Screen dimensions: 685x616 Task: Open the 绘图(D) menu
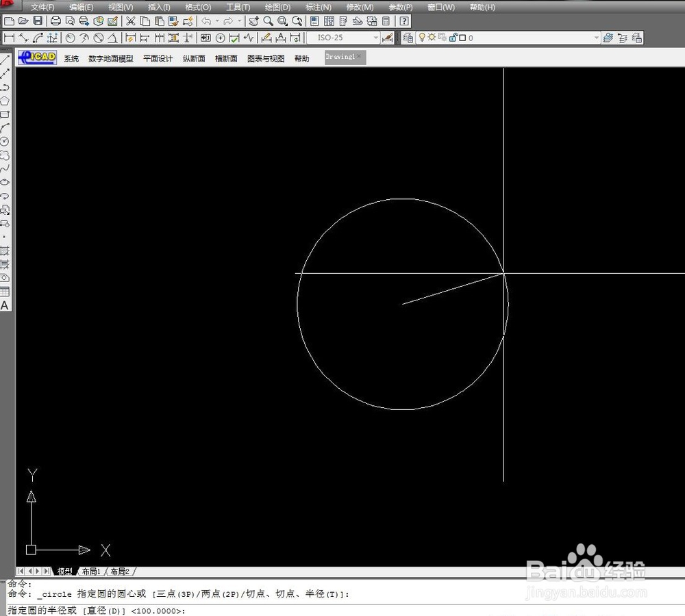pyautogui.click(x=277, y=8)
